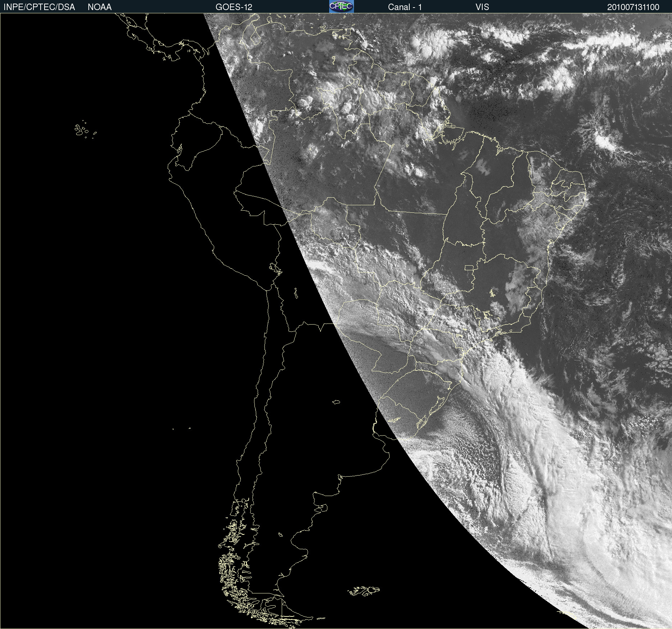The height and width of the screenshot is (629, 672).
Task: Click the 201007131100 timestamp
Action: (633, 7)
